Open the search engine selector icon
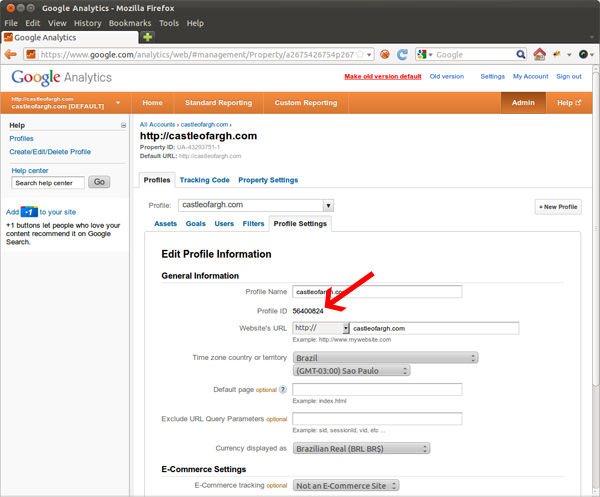 424,55
